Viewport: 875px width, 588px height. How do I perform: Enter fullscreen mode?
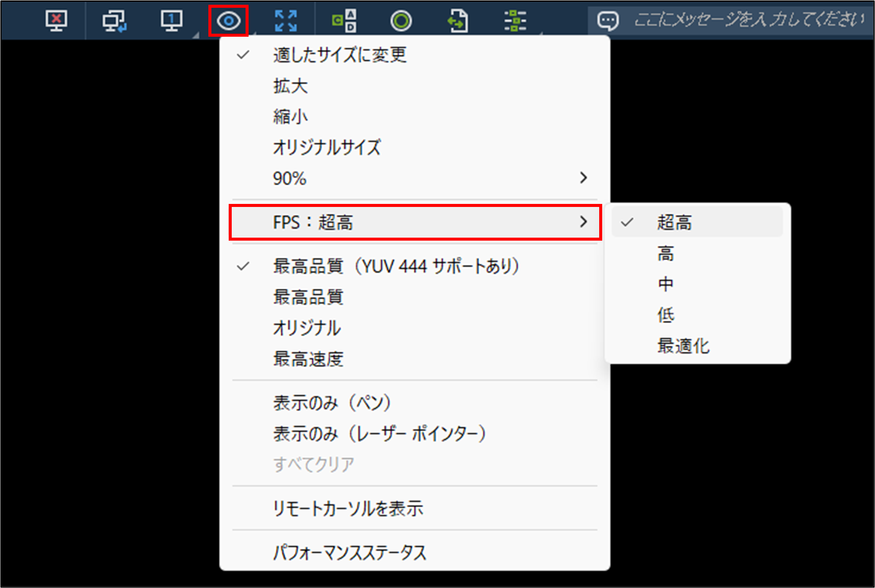(x=286, y=20)
